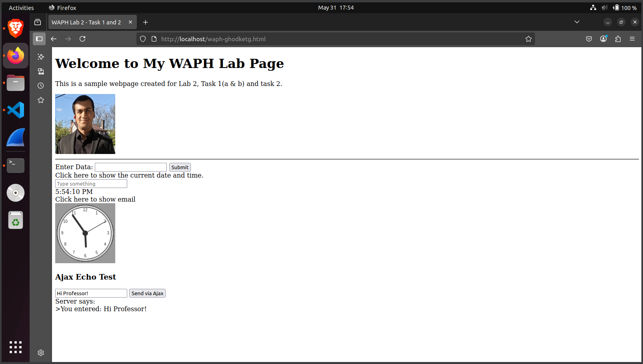The image size is (643, 364).
Task: Click text to show current date and time
Action: pos(129,175)
